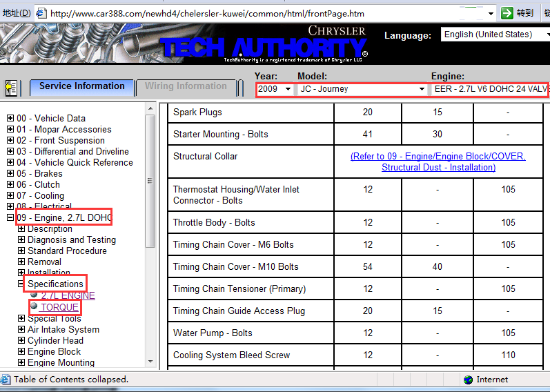Click 'Table of Contents collapsed.' status text
The height and width of the screenshot is (392, 550).
tap(71, 380)
